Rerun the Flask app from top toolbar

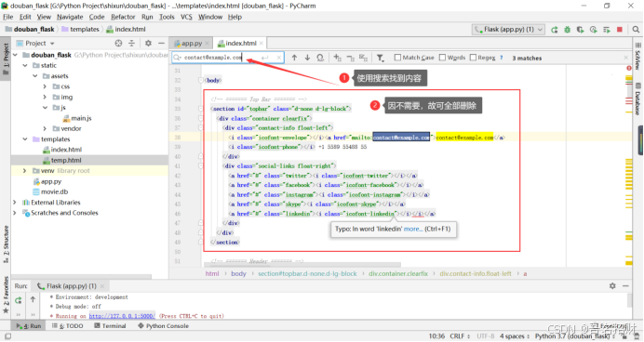coord(555,30)
